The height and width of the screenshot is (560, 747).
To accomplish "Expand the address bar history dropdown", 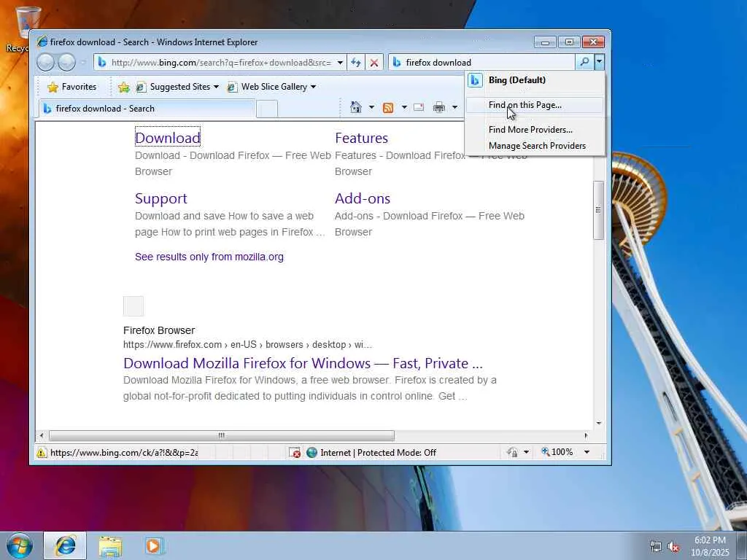I will 340,63.
